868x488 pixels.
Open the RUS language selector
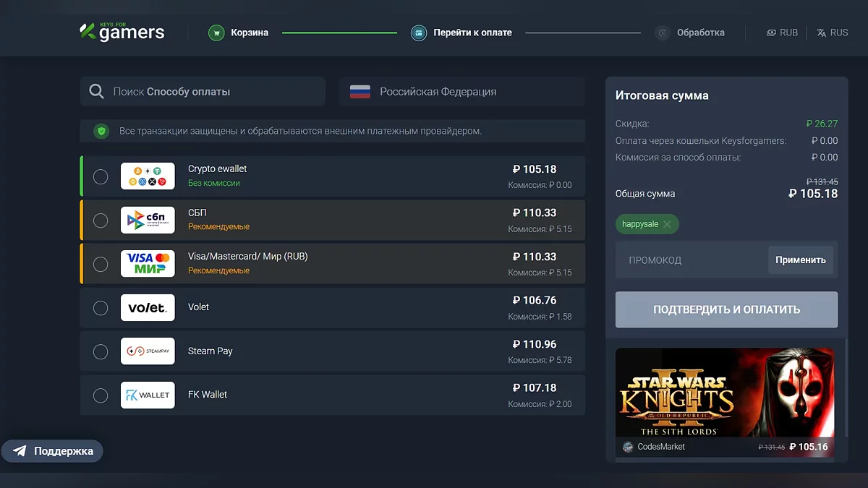tap(832, 33)
